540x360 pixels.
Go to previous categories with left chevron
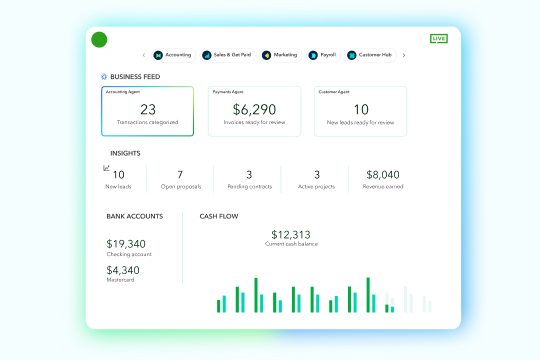144,55
